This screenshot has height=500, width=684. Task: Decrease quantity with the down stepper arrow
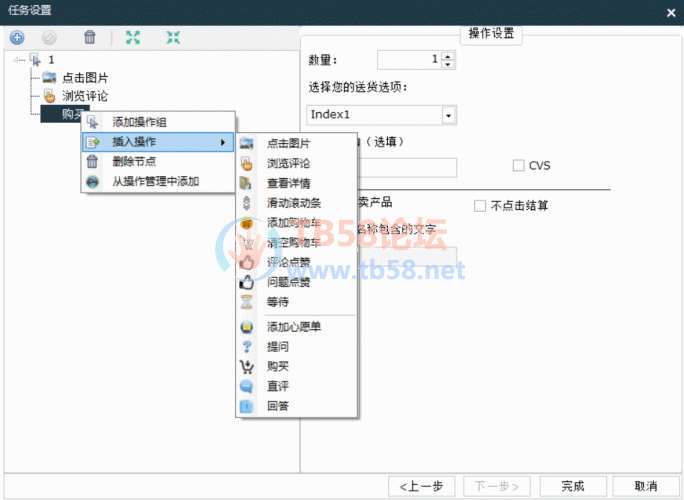click(448, 64)
